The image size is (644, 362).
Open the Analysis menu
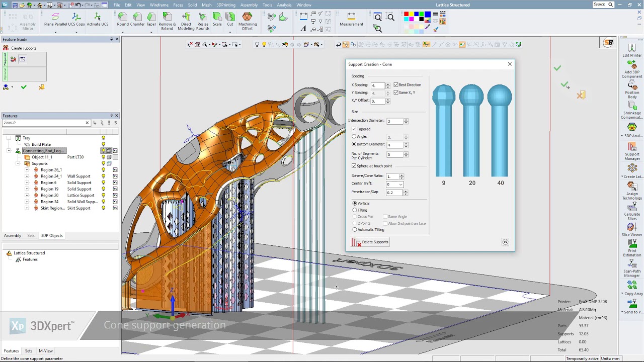pos(284,5)
